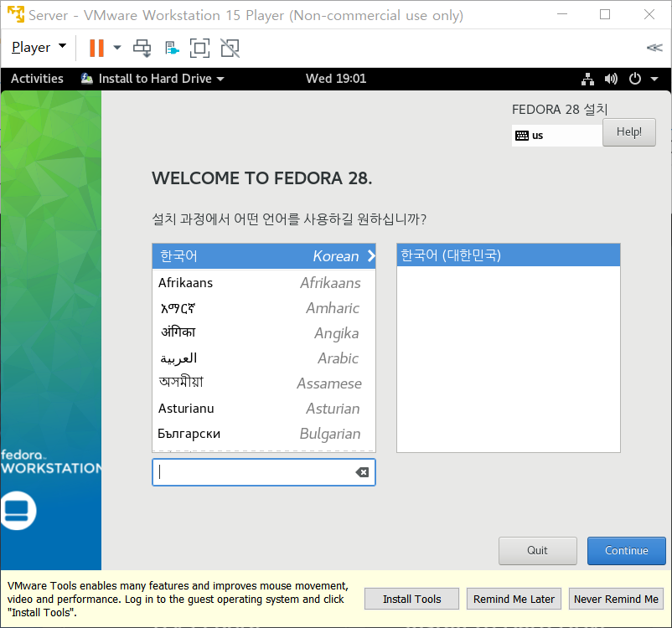672x628 pixels.
Task: Click the network status icon
Action: (587, 79)
